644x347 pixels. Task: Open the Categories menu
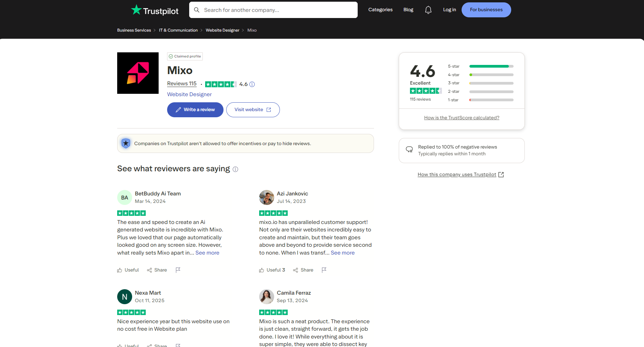380,10
